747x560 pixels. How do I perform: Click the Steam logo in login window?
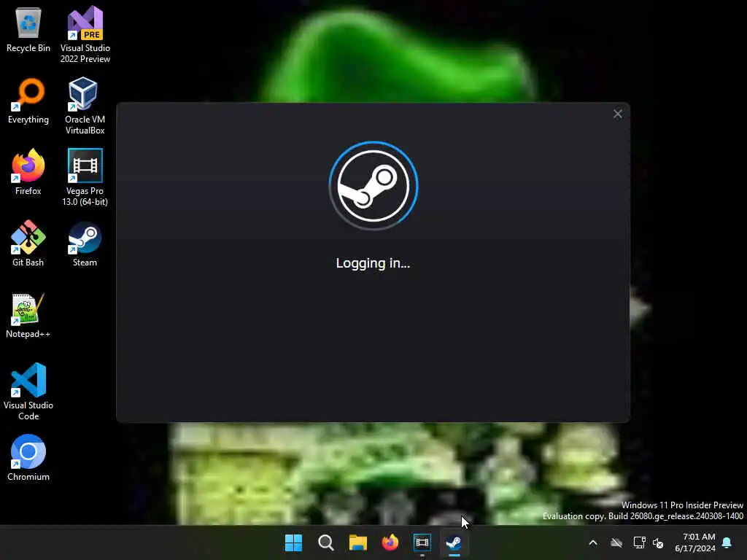[373, 186]
